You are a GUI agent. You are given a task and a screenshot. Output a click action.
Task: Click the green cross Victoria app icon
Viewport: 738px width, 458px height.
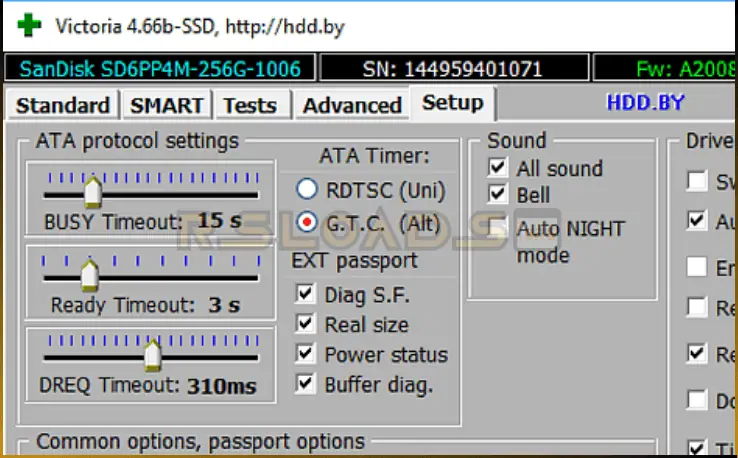[x=29, y=26]
